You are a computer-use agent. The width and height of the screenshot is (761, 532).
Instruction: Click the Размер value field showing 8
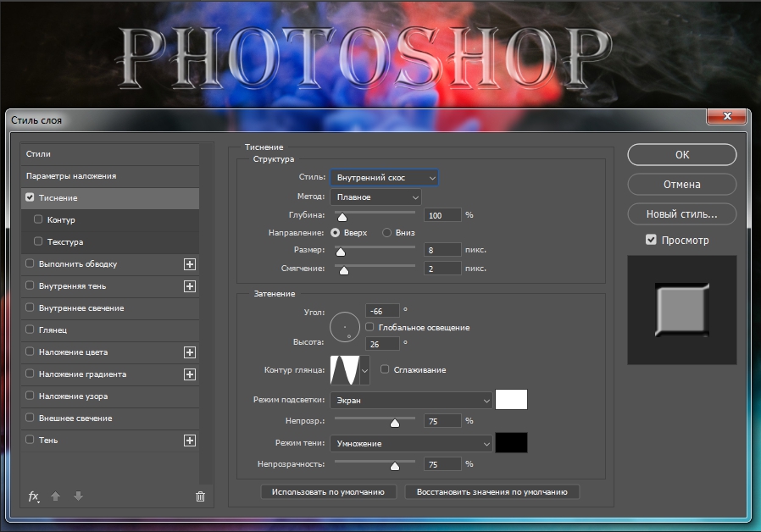pyautogui.click(x=442, y=250)
